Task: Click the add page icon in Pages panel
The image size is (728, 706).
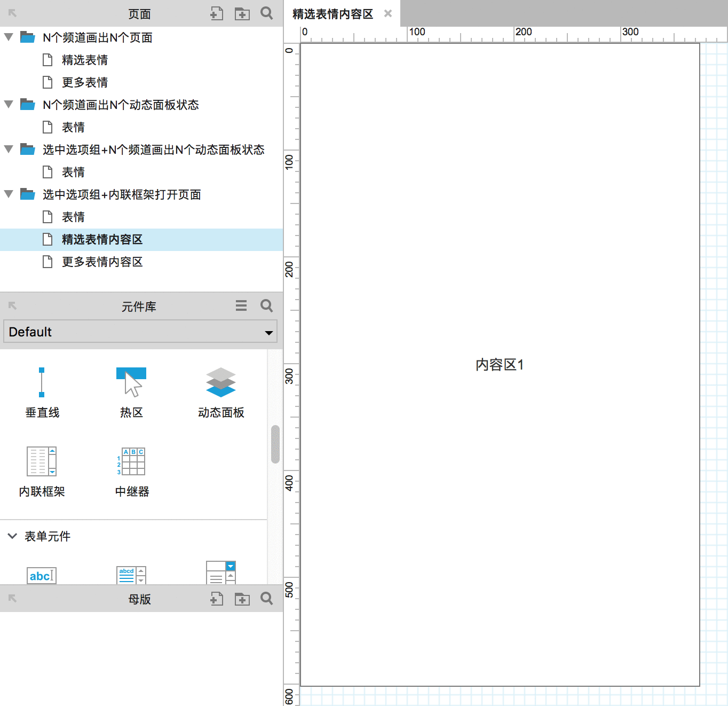Action: [x=216, y=14]
